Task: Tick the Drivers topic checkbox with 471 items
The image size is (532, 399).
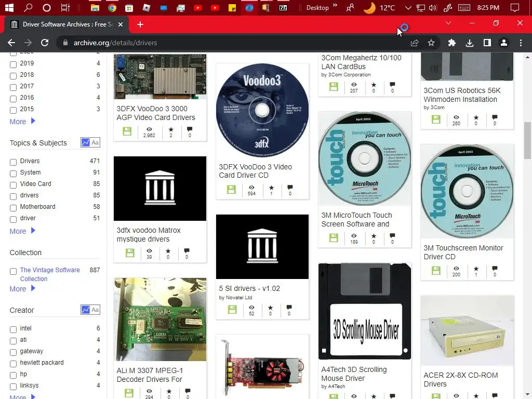Action: [13, 162]
